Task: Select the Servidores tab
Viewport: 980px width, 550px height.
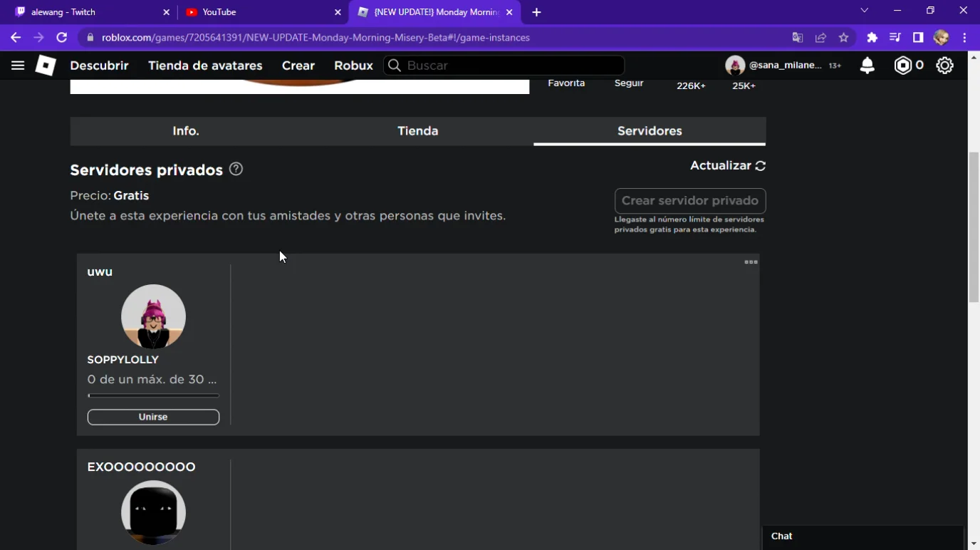Action: coord(650,131)
